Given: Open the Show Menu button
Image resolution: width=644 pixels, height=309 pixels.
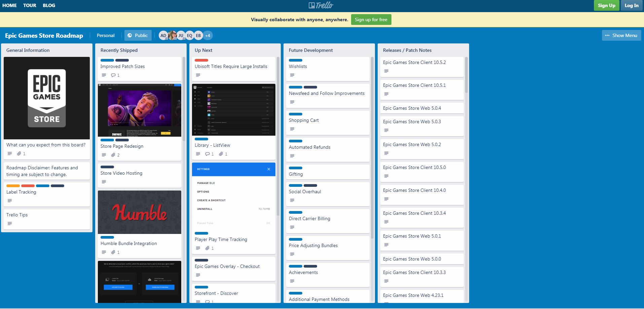Looking at the screenshot, I should pos(621,35).
